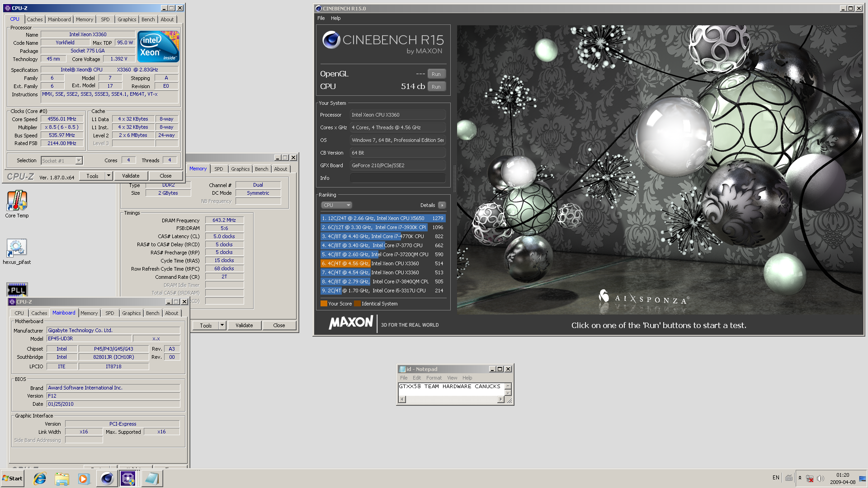Switch to SPD tab in top CPU-Z
Image resolution: width=868 pixels, height=488 pixels.
105,19
